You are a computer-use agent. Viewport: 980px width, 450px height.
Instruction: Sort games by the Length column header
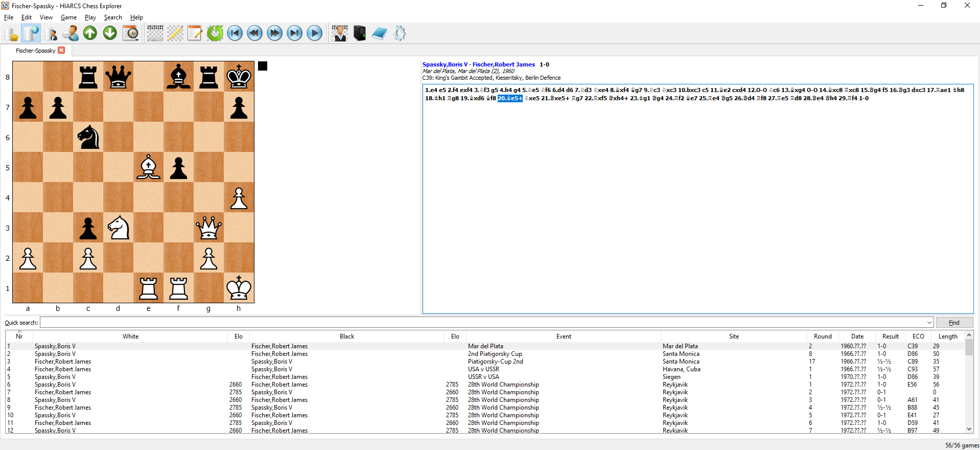948,336
